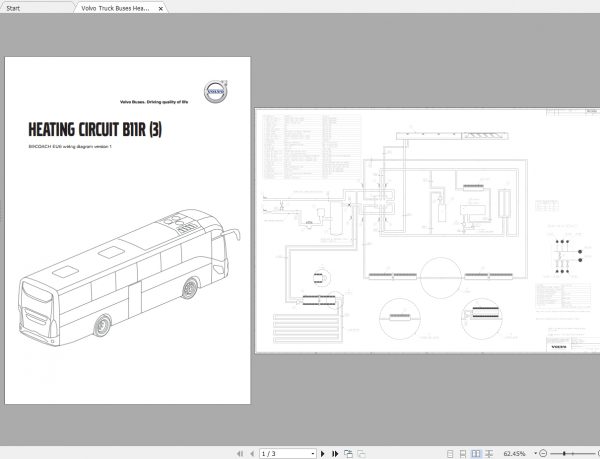This screenshot has width=600, height=459.
Task: Select continuous page view layout
Action: (x=465, y=453)
